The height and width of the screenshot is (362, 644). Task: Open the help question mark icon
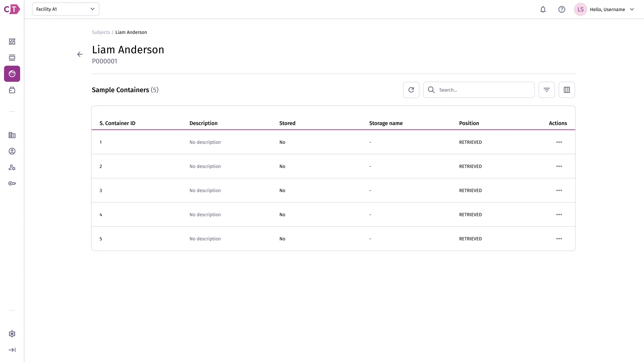pyautogui.click(x=562, y=10)
